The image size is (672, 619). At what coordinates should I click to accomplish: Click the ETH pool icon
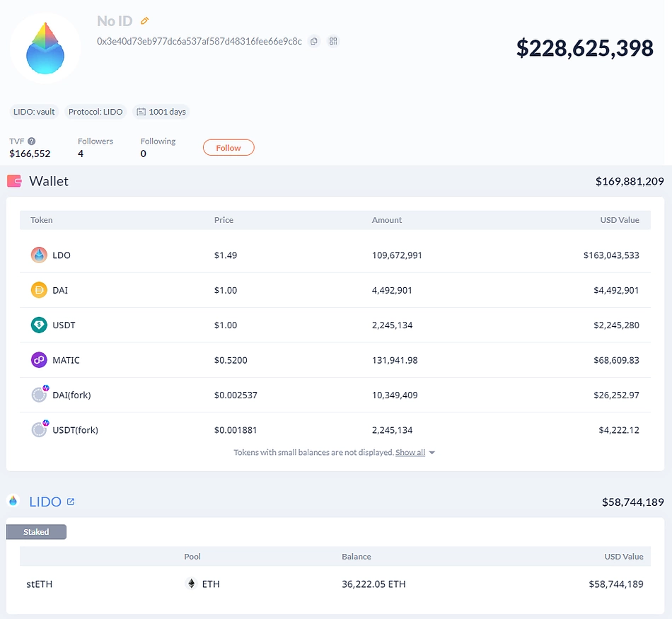click(x=192, y=584)
